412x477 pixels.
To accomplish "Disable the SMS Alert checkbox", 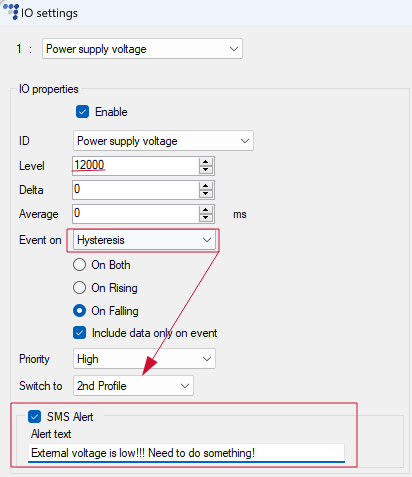I will (34, 417).
